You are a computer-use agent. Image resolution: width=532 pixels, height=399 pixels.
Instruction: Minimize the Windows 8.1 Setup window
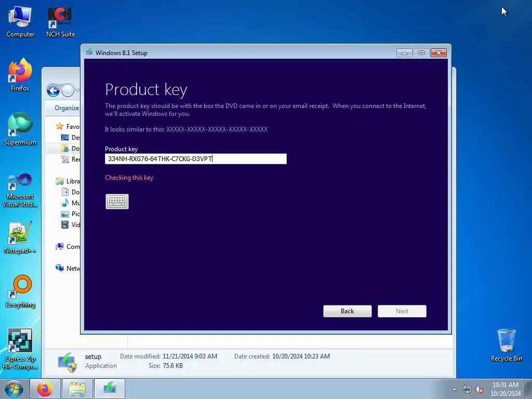404,52
